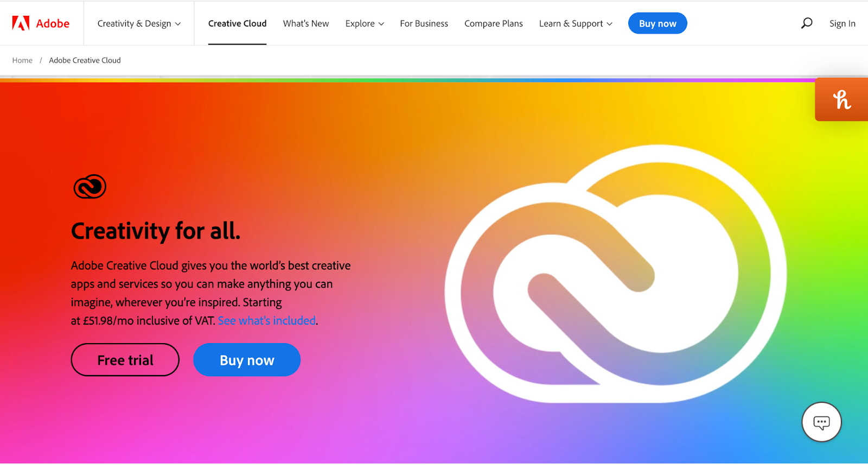Click the text '£51.98/mo inclusive of VAT'
The height and width of the screenshot is (469, 868).
[x=149, y=321]
